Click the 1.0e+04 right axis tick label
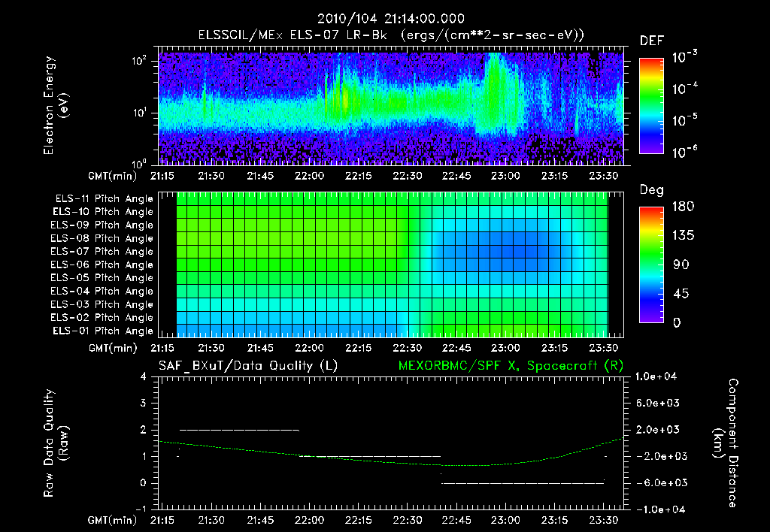 656,376
